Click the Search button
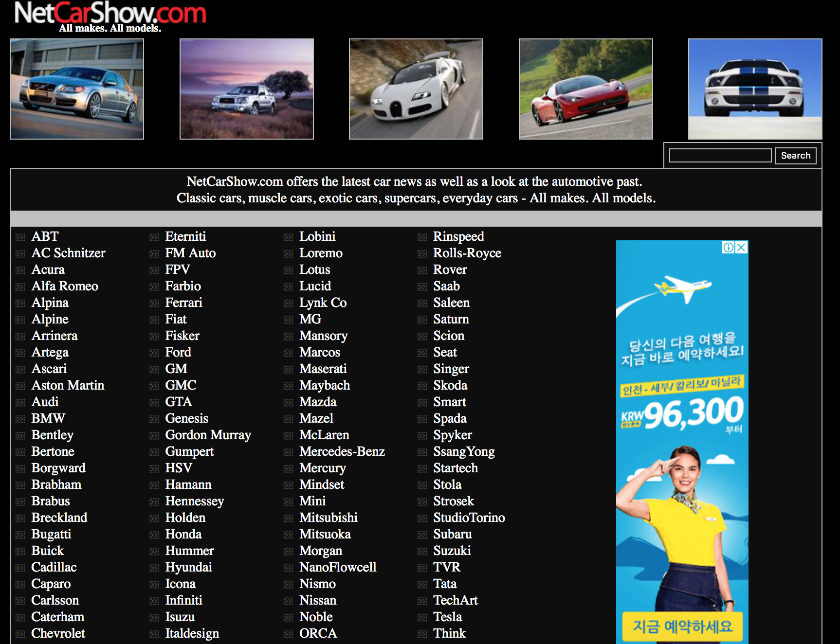Screen dimensions: 840x644 click(796, 156)
